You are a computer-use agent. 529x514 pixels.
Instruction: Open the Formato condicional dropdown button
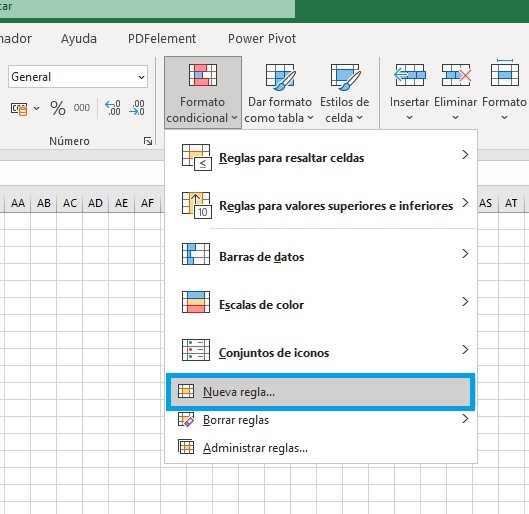pyautogui.click(x=203, y=92)
